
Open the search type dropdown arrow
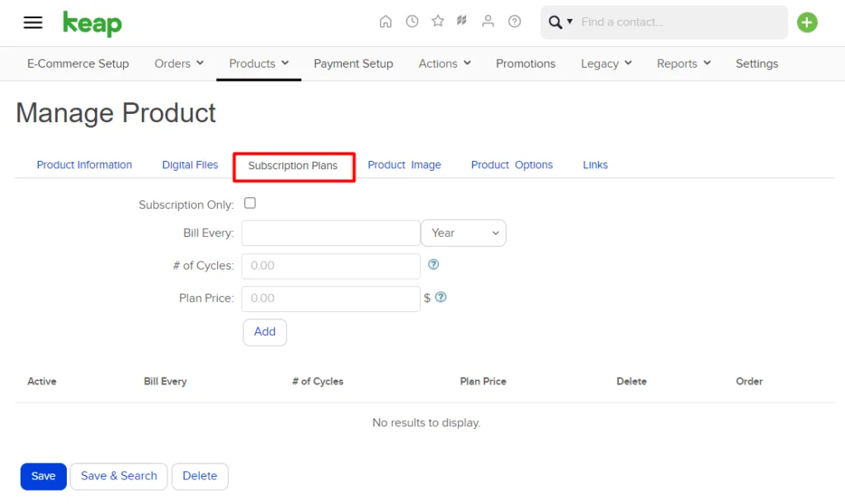pyautogui.click(x=569, y=22)
